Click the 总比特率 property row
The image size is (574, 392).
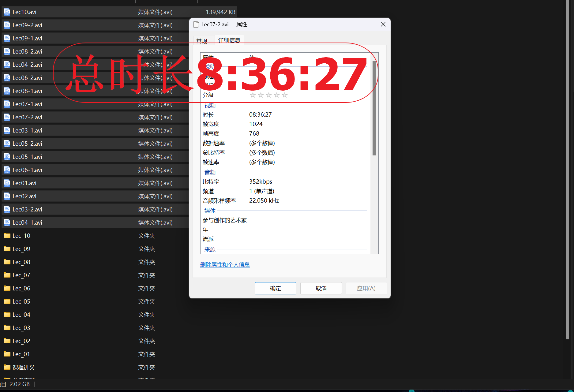click(x=285, y=153)
